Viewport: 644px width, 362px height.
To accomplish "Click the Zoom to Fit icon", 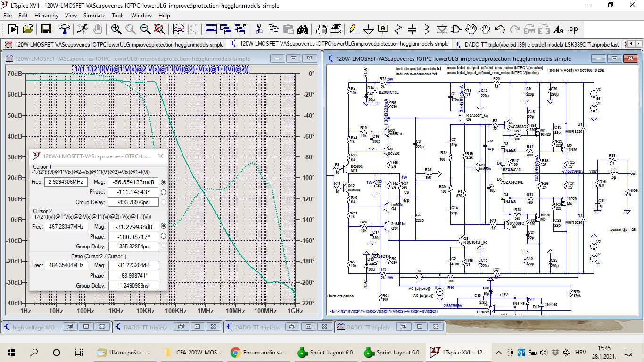I will pyautogui.click(x=160, y=29).
